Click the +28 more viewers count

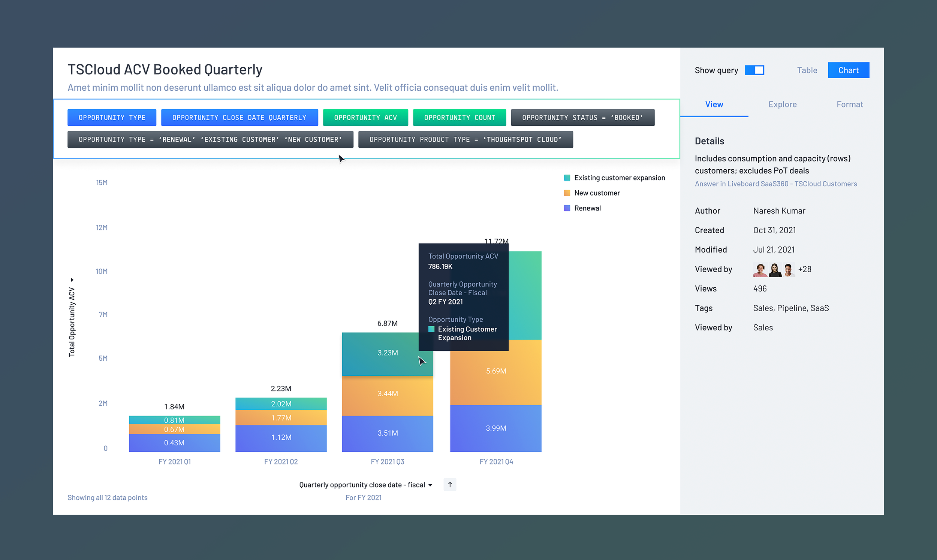[x=804, y=269]
